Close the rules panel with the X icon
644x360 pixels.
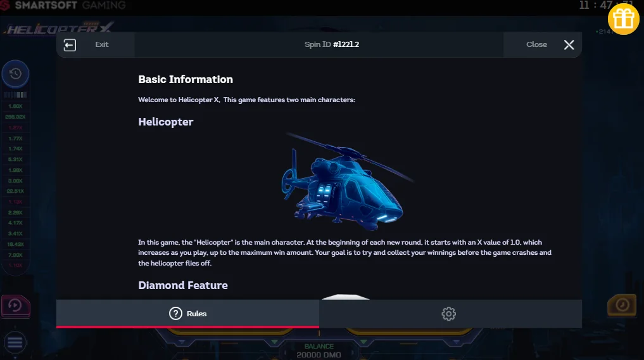pos(569,45)
